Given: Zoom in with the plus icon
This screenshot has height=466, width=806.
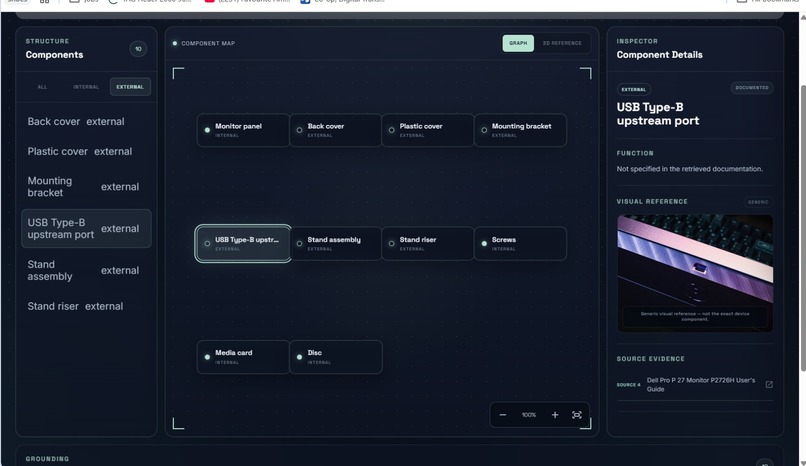Looking at the screenshot, I should (x=555, y=415).
